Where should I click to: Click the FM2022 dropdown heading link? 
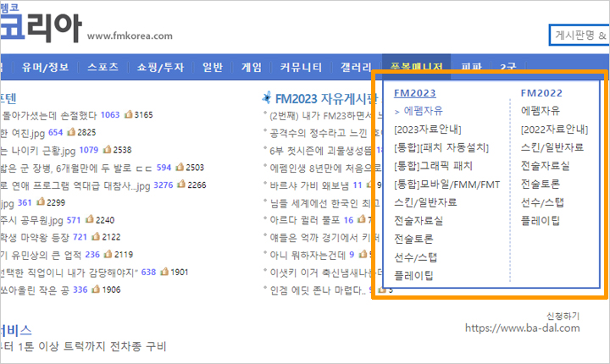point(541,93)
